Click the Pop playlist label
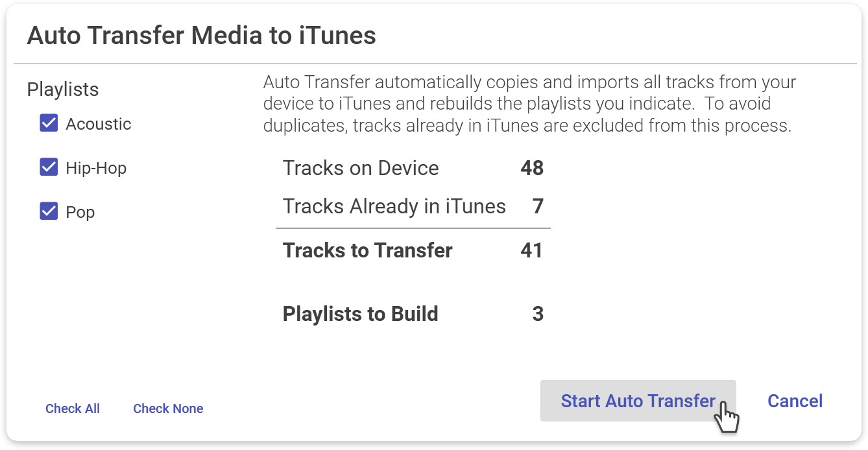 (x=80, y=212)
